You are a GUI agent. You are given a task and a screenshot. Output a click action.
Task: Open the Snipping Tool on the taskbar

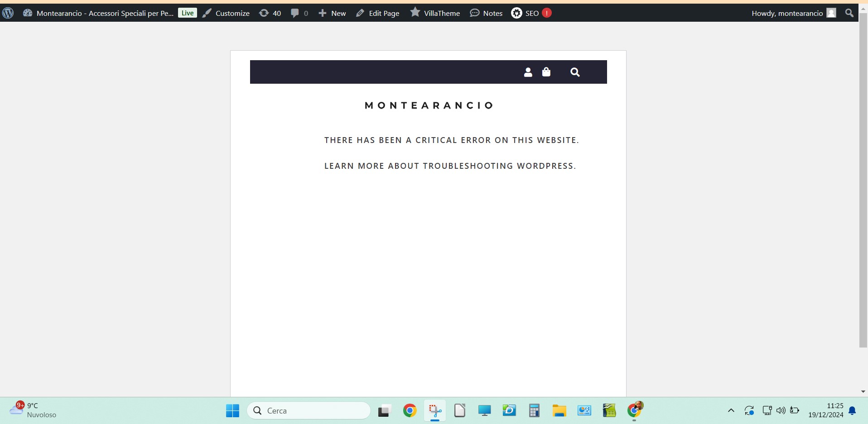coord(435,411)
